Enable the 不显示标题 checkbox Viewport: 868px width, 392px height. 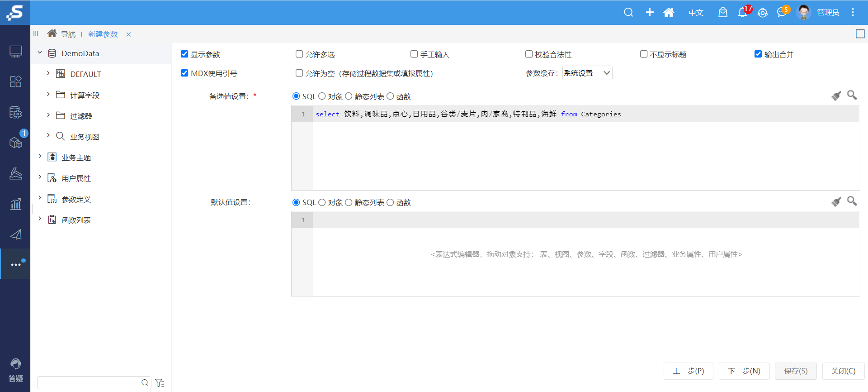coord(644,54)
